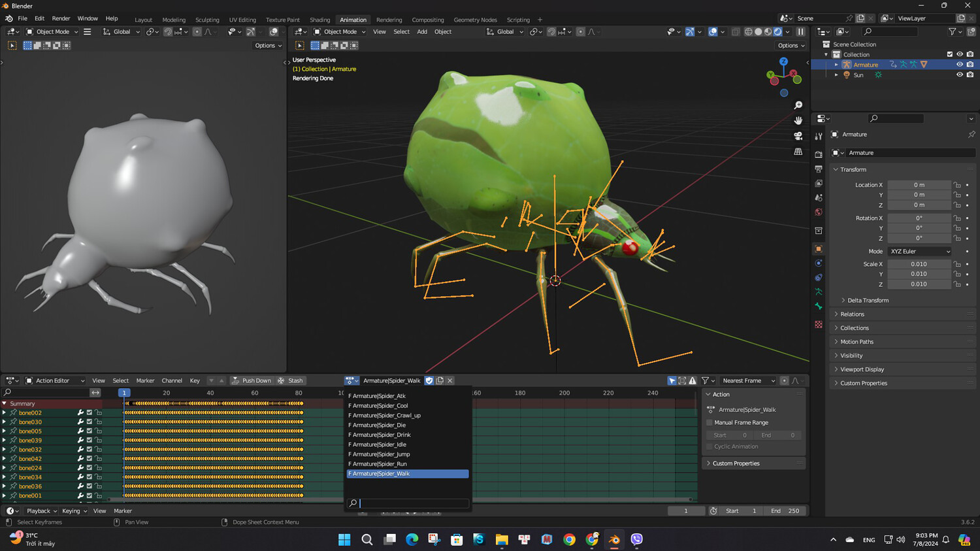Unlink action with X next to Armature|Spider_Walk
Image resolution: width=980 pixels, height=551 pixels.
pos(450,380)
